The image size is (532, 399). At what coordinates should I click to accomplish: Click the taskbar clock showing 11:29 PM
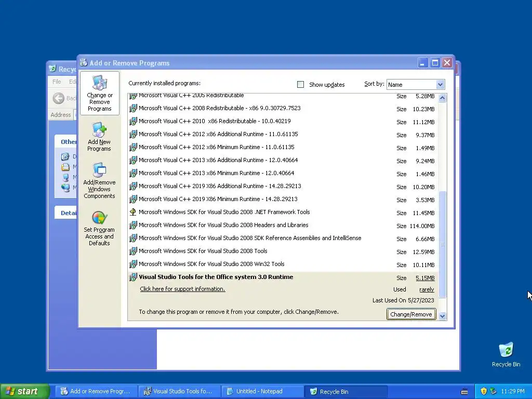pos(513,391)
